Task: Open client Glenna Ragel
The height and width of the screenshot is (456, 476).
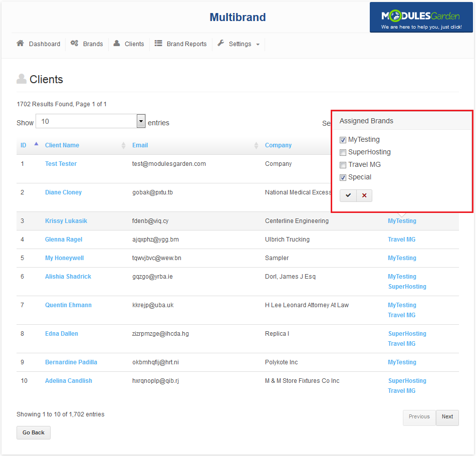Action: [x=64, y=240]
